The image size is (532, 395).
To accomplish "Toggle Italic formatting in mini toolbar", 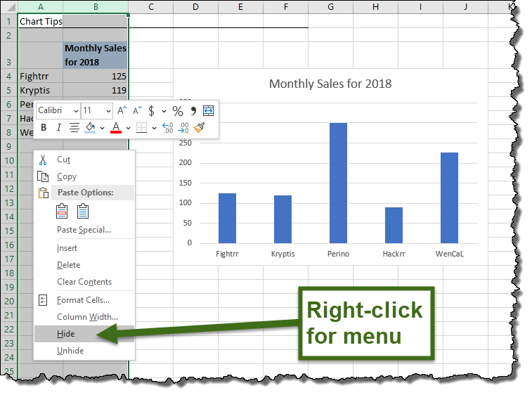I will pos(58,128).
